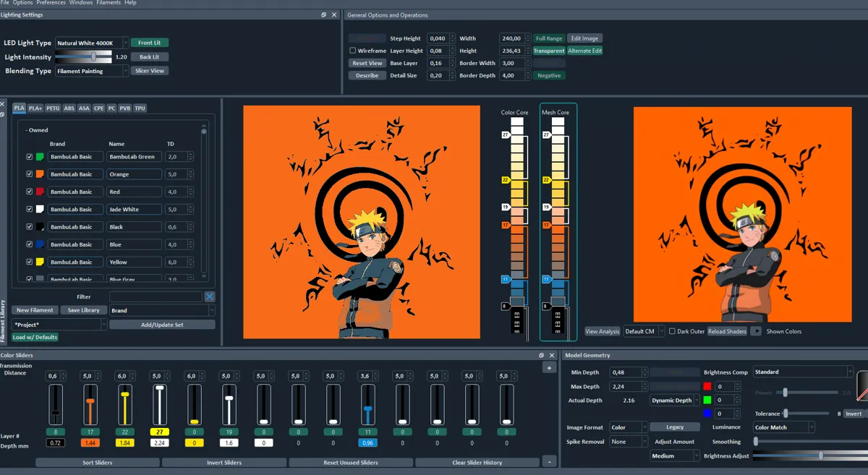The width and height of the screenshot is (868, 475).
Task: Open the Spike Removal dropdown
Action: (x=628, y=441)
